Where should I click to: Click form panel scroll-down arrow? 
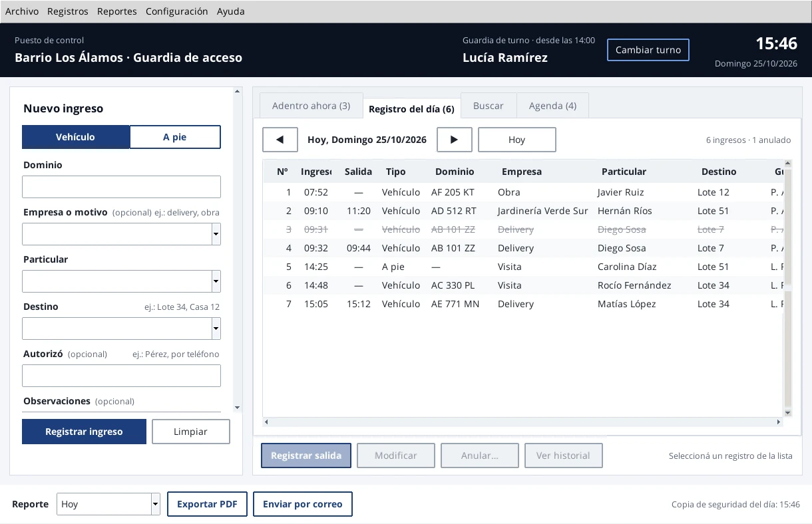(238, 407)
